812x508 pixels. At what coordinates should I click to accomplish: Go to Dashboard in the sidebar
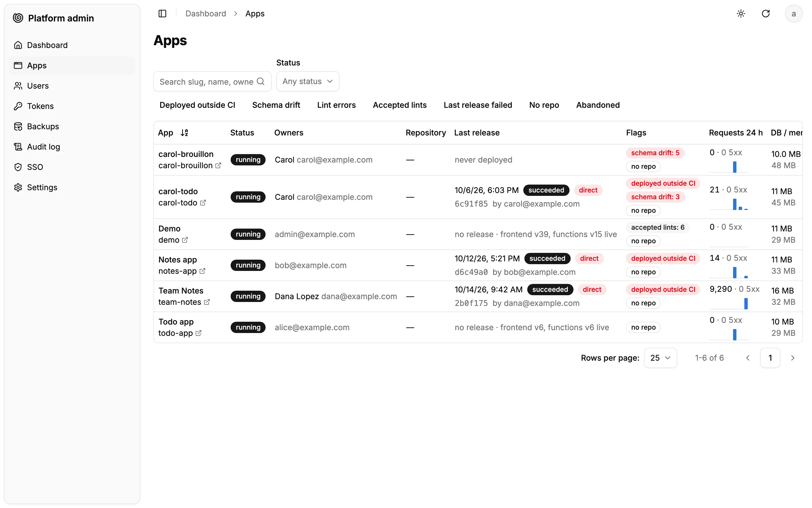[x=72, y=45]
